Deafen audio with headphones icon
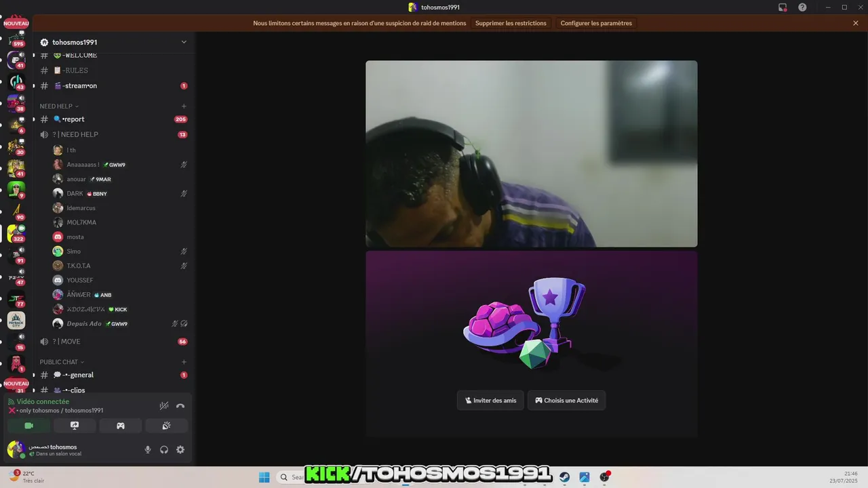 [164, 449]
